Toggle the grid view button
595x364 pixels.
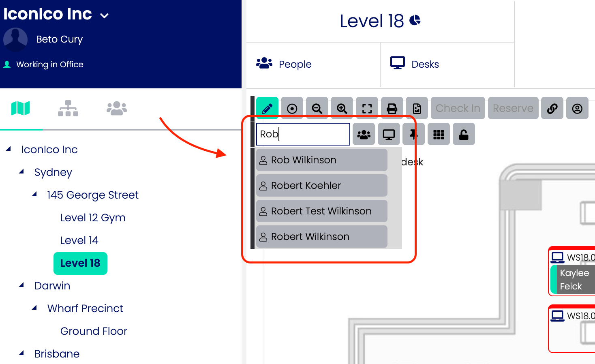[439, 134]
